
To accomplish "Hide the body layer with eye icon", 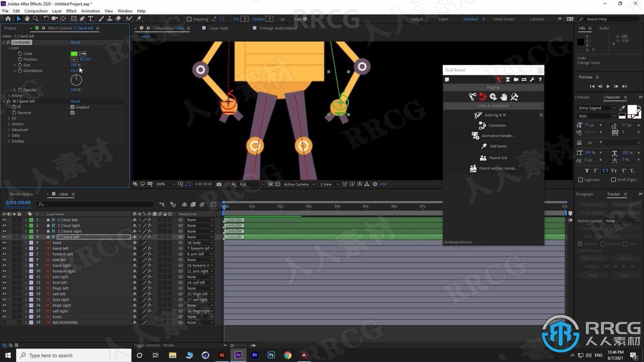I will [x=4, y=317].
